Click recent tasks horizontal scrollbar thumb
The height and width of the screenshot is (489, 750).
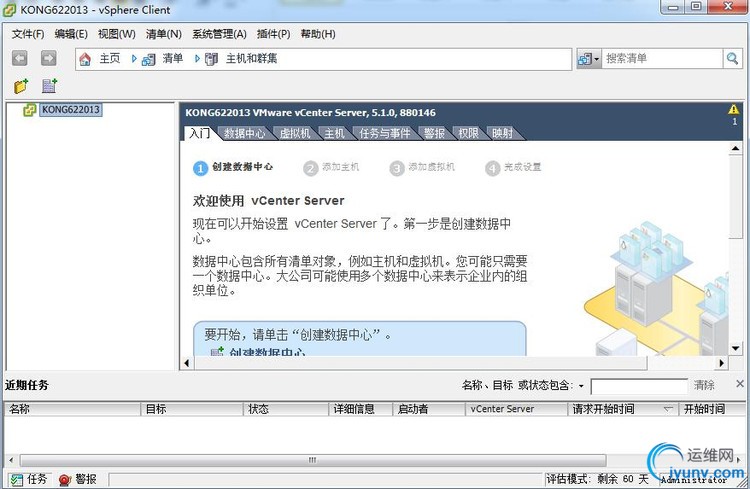pyautogui.click(x=313, y=460)
